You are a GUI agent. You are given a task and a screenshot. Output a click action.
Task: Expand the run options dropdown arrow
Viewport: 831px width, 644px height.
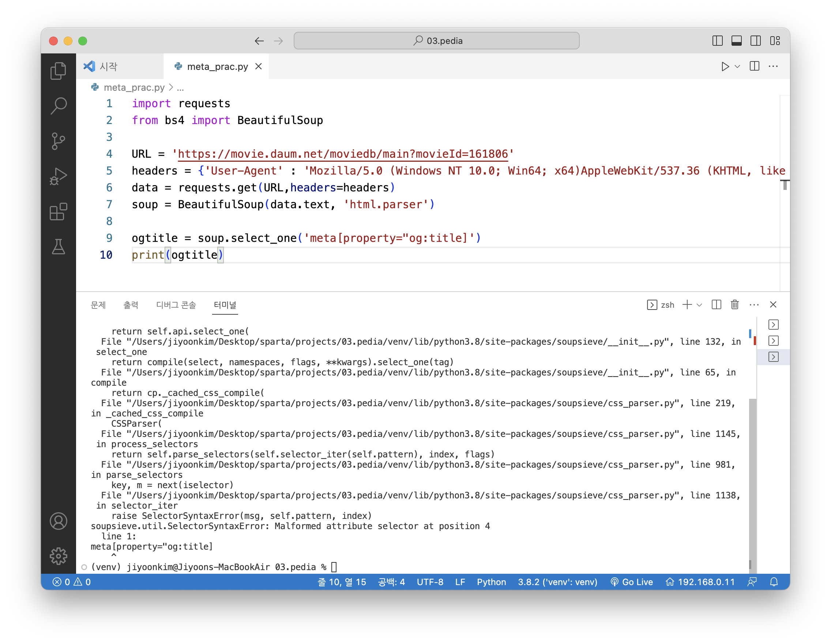click(737, 67)
